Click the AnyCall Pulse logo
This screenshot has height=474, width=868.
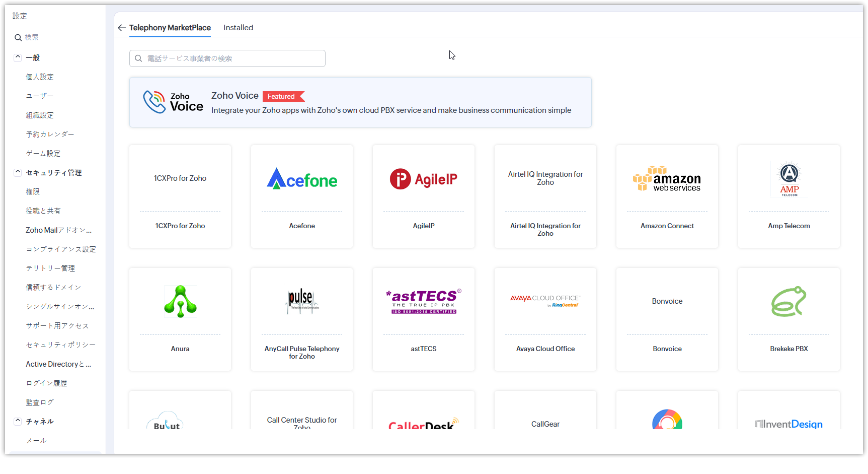click(302, 301)
